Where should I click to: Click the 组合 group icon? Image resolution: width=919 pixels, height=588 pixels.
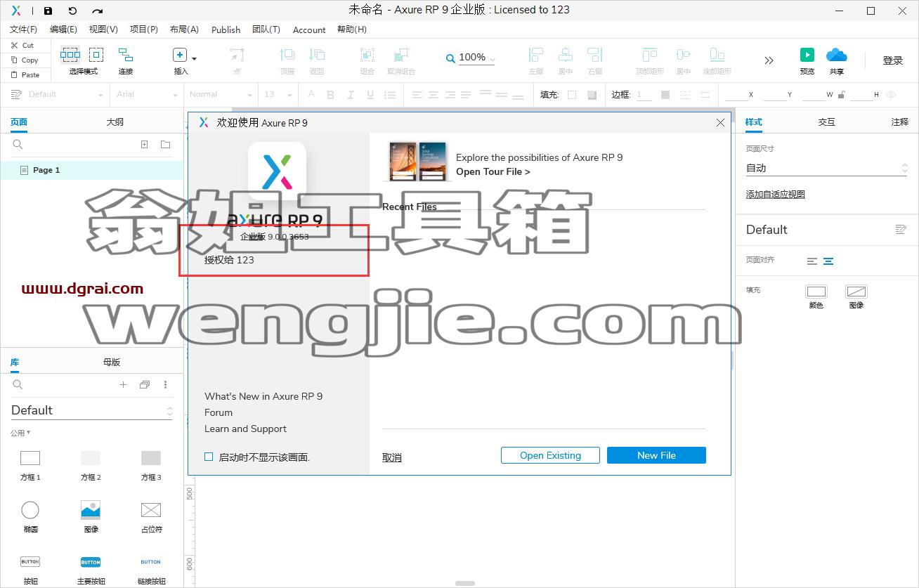367,55
